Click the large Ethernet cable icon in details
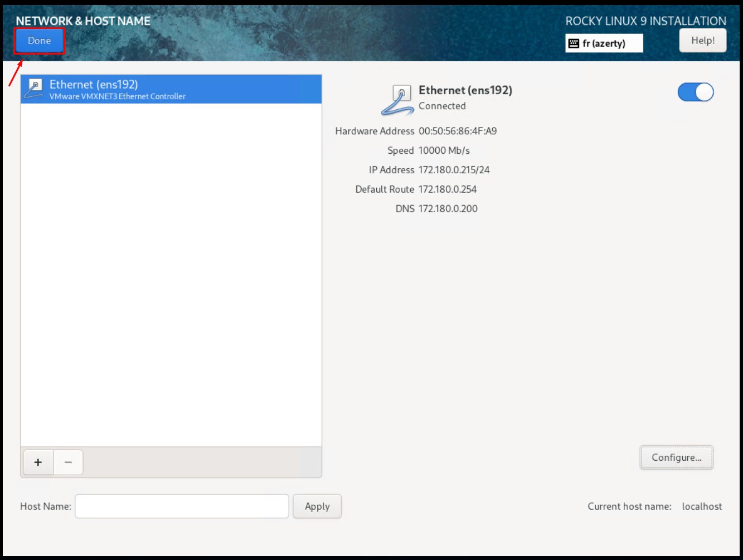 pos(398,100)
